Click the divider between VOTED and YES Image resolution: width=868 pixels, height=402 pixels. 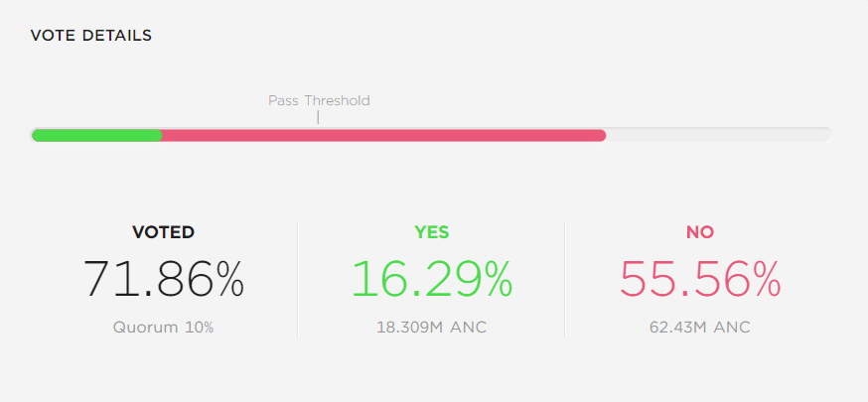297,279
